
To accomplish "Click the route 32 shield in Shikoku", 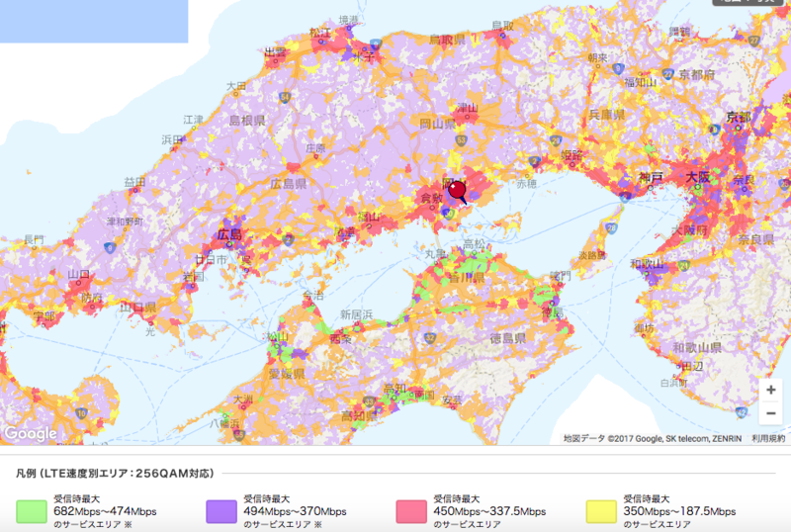I will click(430, 337).
